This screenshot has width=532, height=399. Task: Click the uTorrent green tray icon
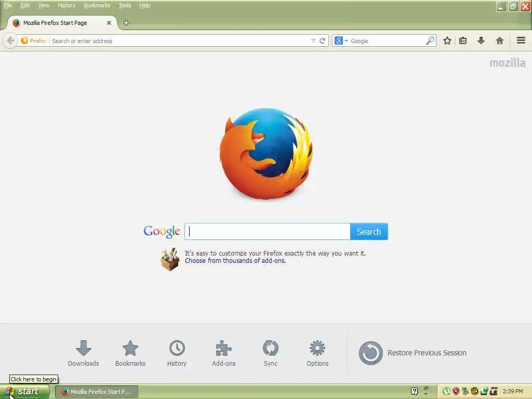[446, 391]
